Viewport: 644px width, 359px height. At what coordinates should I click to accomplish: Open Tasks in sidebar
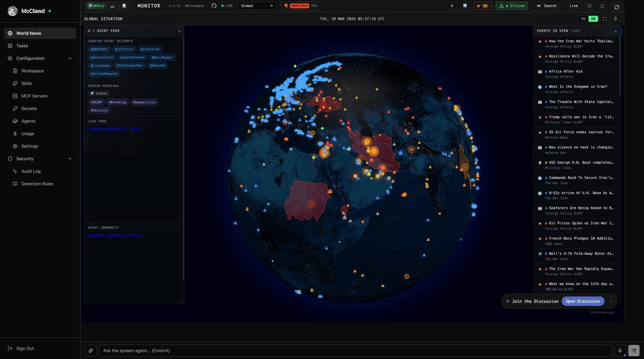(x=40, y=46)
